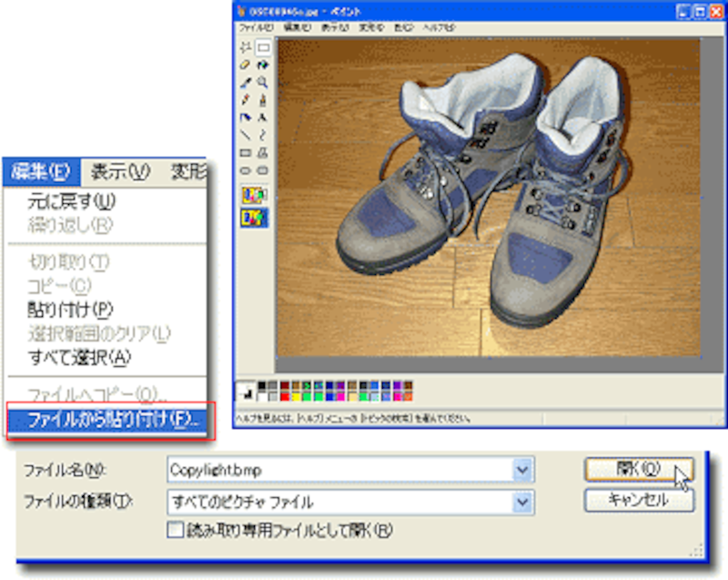Screen dimensions: 728x580
Task: Open ファイル(F) menu in Paint menu bar
Action: coord(257,28)
